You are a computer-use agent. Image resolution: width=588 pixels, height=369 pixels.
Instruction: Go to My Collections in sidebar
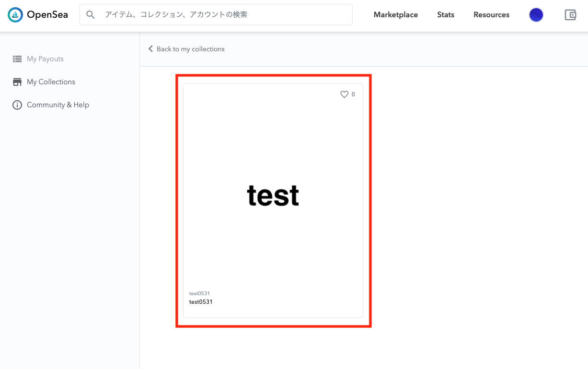(51, 82)
